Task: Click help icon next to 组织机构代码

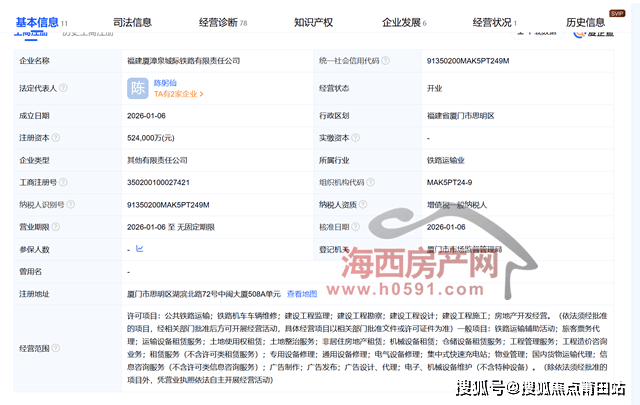Action: coord(371,182)
